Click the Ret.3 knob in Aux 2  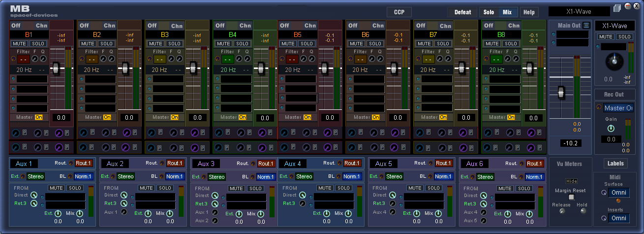coord(124,203)
